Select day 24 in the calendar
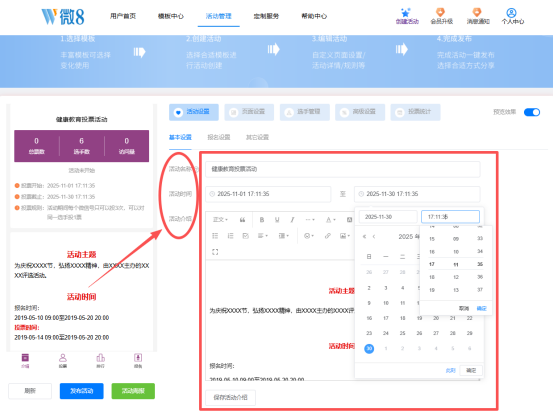Screen dimensions: 553x414 pyautogui.click(x=386, y=333)
